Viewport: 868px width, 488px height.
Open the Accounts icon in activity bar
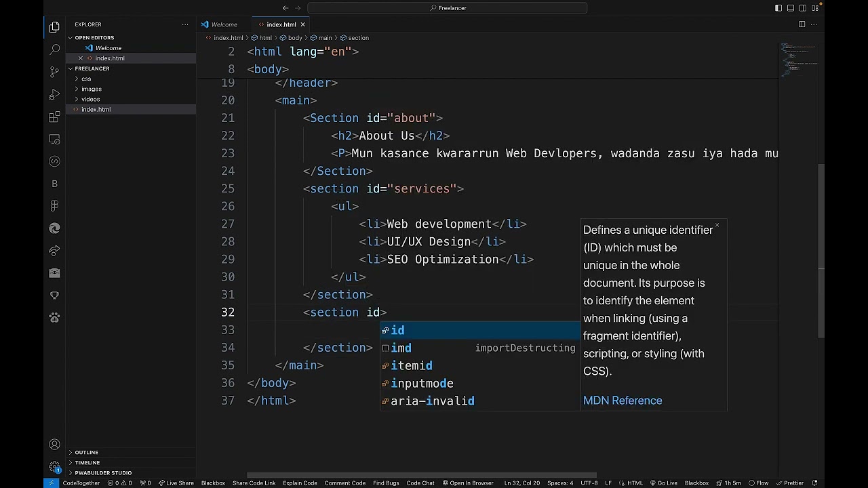pos(55,445)
